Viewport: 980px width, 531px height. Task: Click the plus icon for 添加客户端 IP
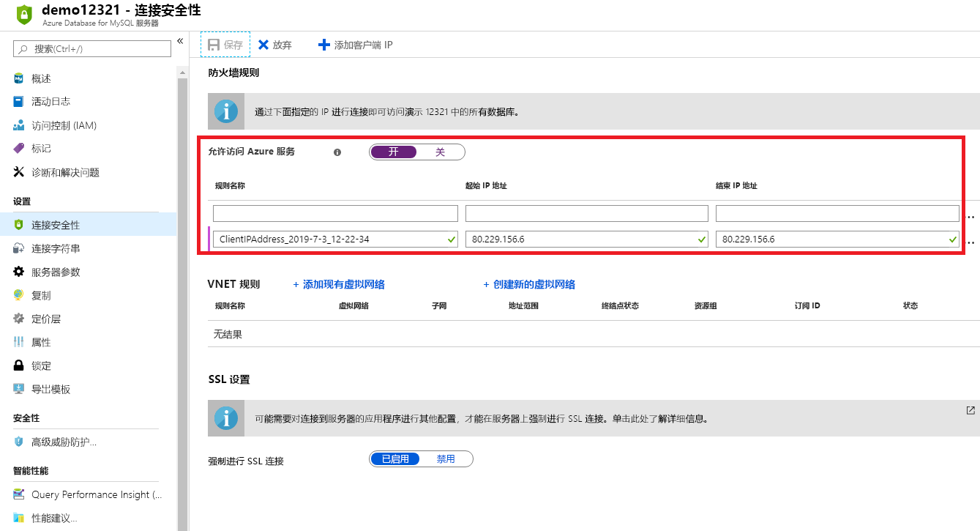[x=324, y=45]
